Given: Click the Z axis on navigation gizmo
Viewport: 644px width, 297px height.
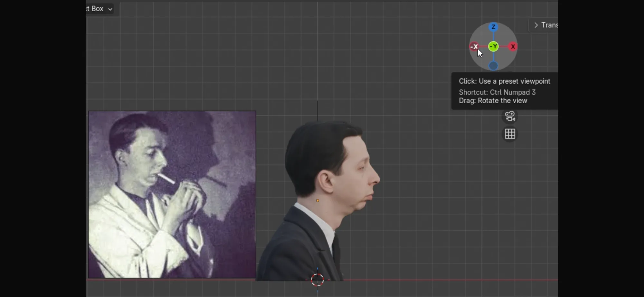Looking at the screenshot, I should point(493,27).
